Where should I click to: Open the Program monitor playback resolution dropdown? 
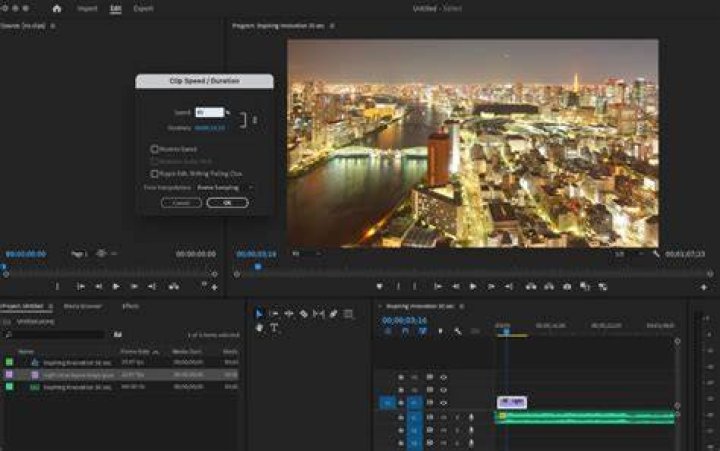(631, 254)
